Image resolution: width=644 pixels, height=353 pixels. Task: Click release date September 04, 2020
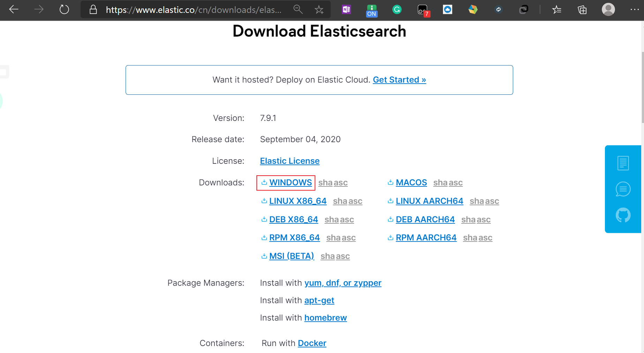click(x=300, y=139)
